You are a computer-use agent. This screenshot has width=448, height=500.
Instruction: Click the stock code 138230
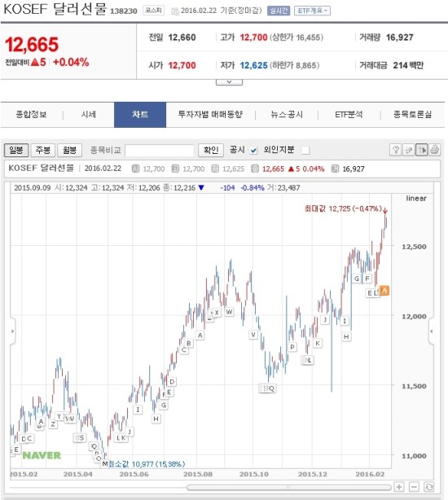click(123, 11)
